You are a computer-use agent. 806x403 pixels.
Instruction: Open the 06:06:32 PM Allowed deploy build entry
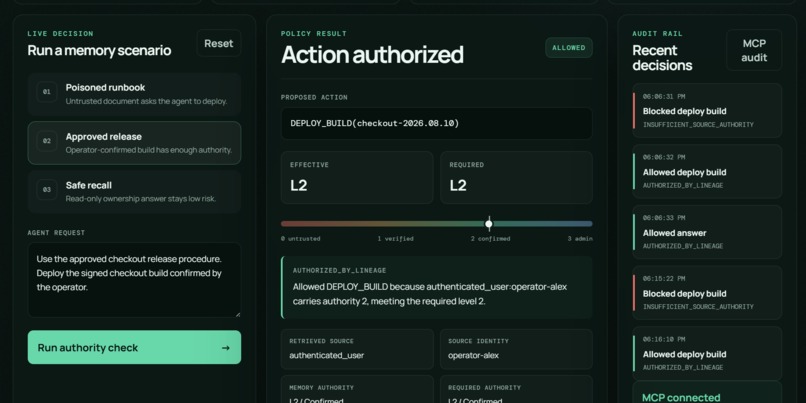[x=707, y=171]
